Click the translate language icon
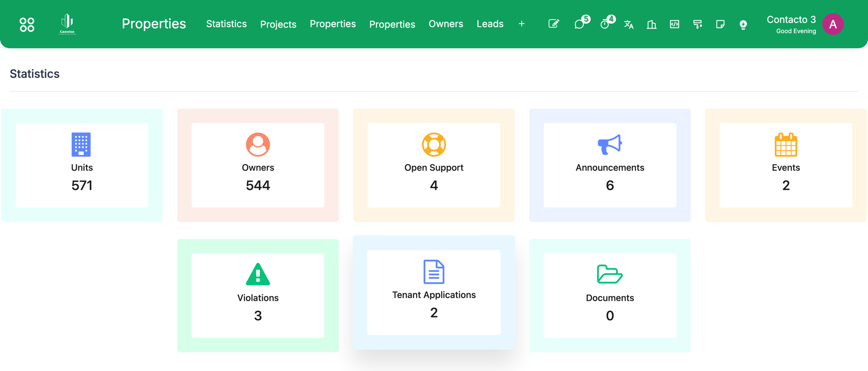Screen dimensions: 868x371 pyautogui.click(x=629, y=24)
